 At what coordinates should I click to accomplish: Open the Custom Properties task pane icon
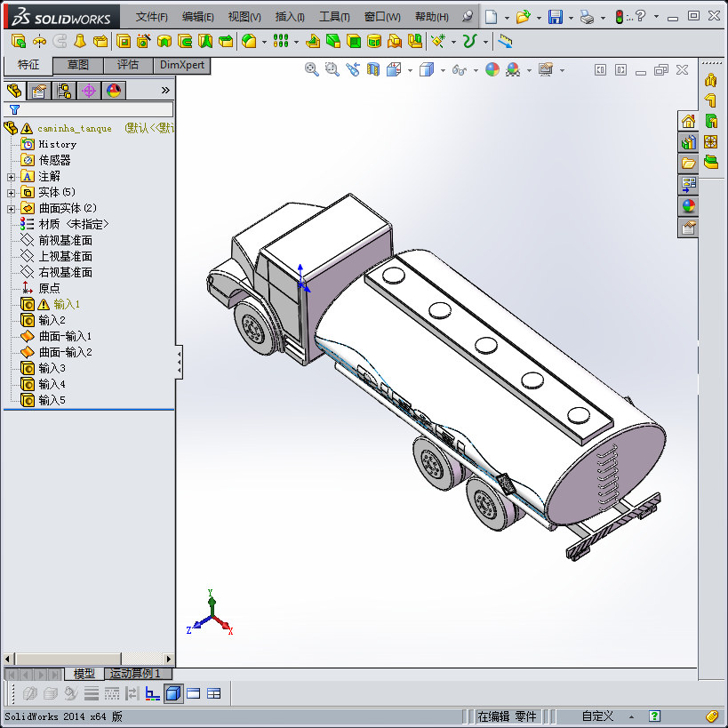688,227
